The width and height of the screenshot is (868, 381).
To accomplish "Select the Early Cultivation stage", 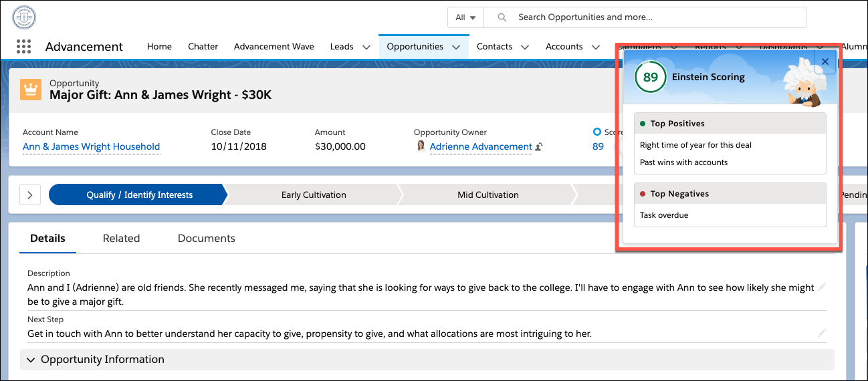I will click(314, 195).
